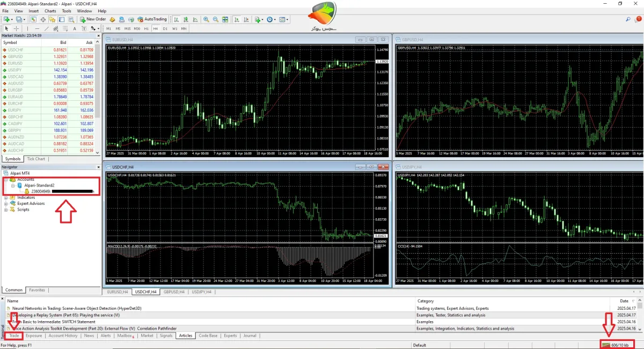Open the Journal terminal tab
Viewport: 644px width, 349px height.
[250, 336]
